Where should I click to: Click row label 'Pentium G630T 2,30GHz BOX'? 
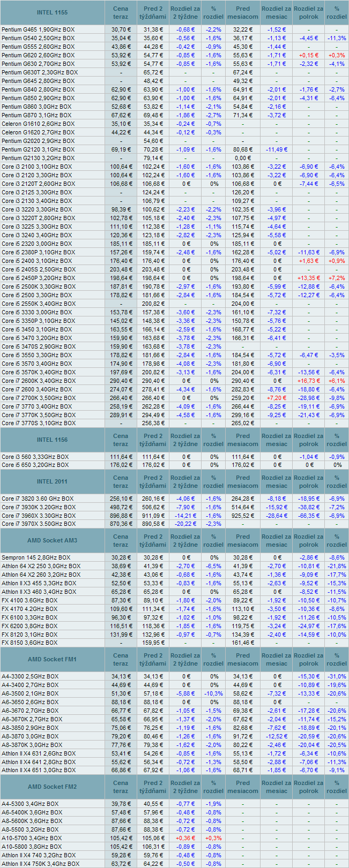tap(40, 72)
